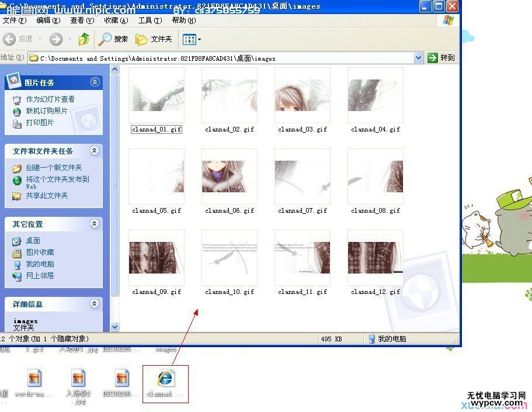Image resolution: width=532 pixels, height=412 pixels.
Task: Open the Edit (编辑) menu
Action: (x=48, y=20)
